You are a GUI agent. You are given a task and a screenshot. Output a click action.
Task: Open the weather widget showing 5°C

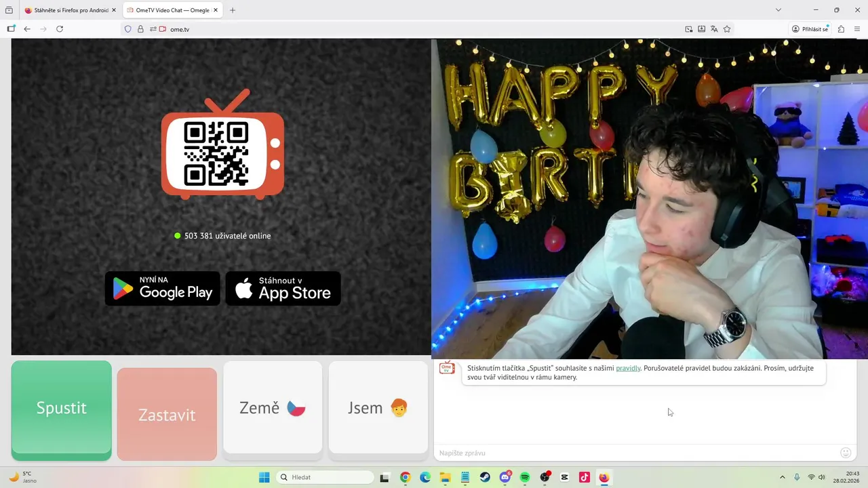[22, 477]
